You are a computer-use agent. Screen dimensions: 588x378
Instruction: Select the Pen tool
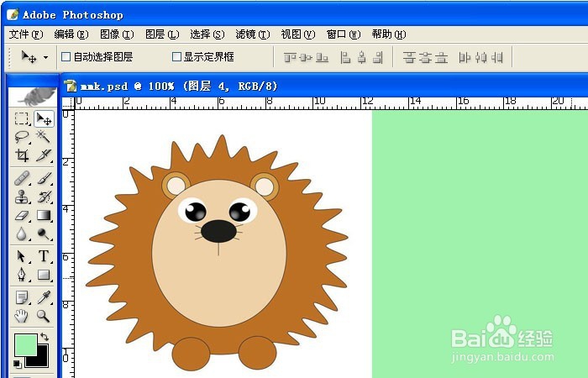pyautogui.click(x=22, y=275)
